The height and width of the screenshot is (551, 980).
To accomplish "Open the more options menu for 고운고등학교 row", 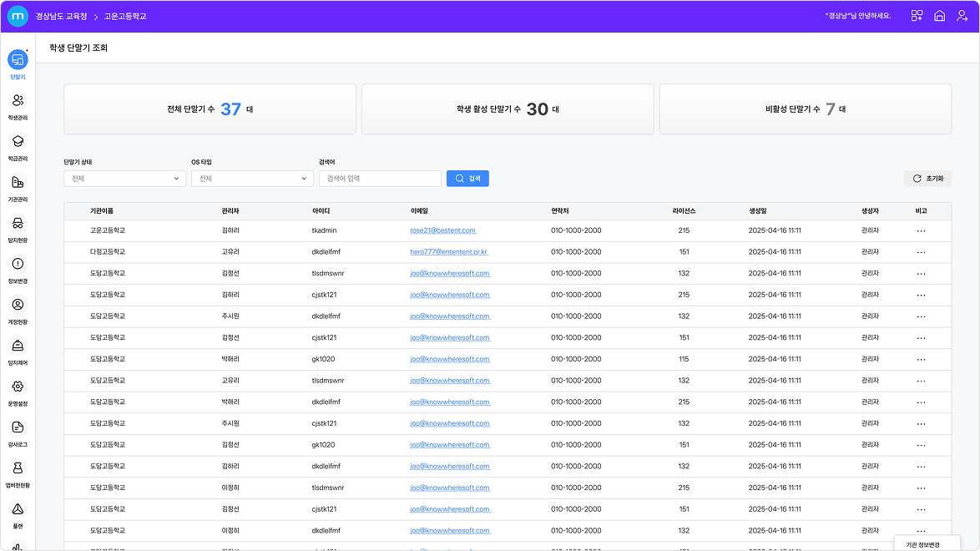I will [x=921, y=230].
